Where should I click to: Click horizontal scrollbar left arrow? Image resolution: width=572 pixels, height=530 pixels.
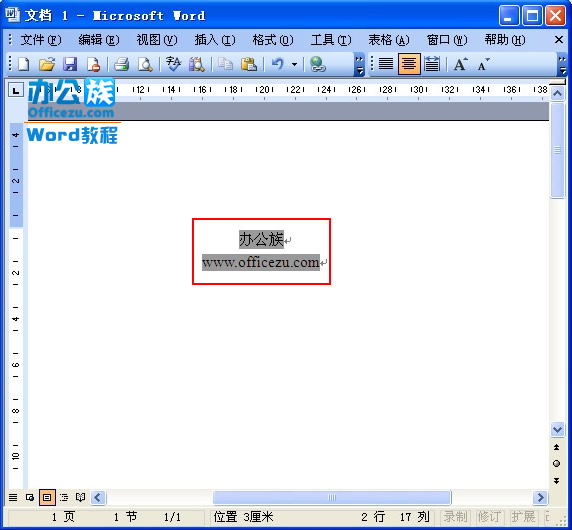(98, 498)
